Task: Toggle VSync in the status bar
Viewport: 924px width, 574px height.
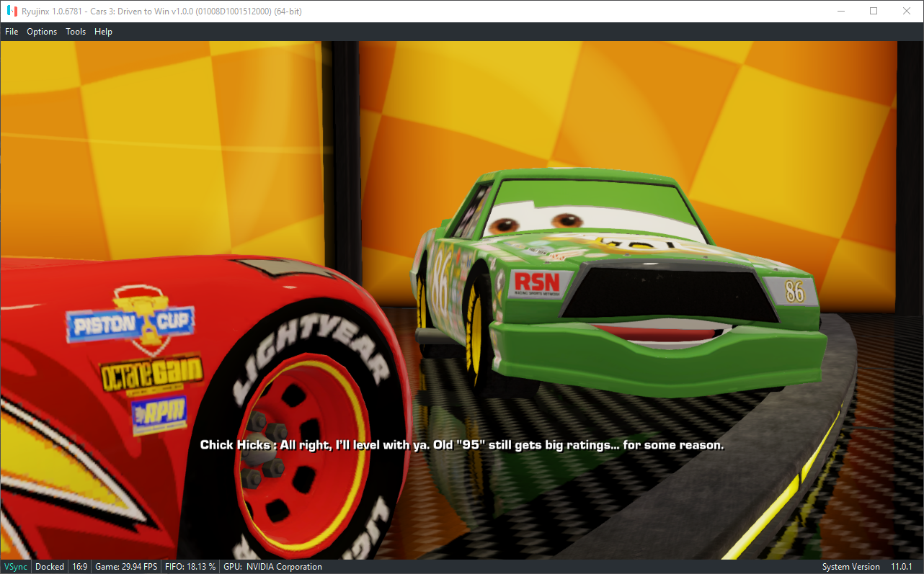Action: pos(16,567)
